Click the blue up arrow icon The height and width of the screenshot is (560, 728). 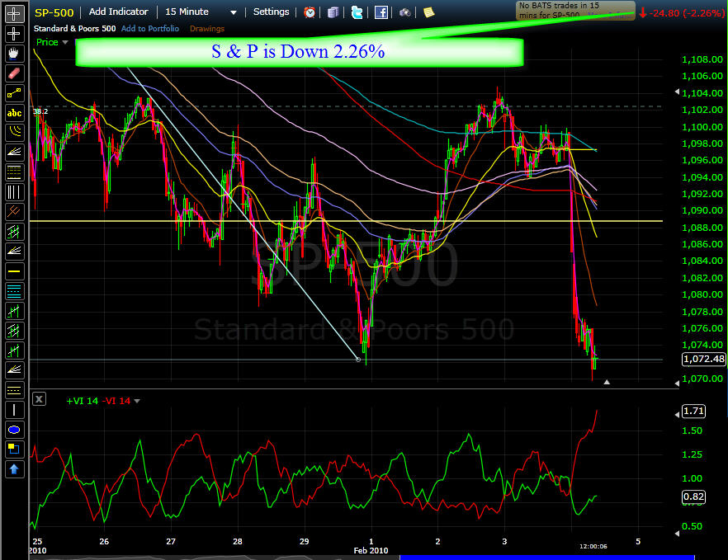point(14,469)
